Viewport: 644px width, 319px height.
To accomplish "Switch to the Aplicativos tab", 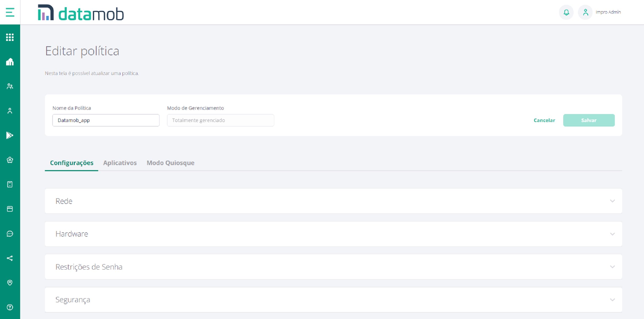I will click(120, 163).
